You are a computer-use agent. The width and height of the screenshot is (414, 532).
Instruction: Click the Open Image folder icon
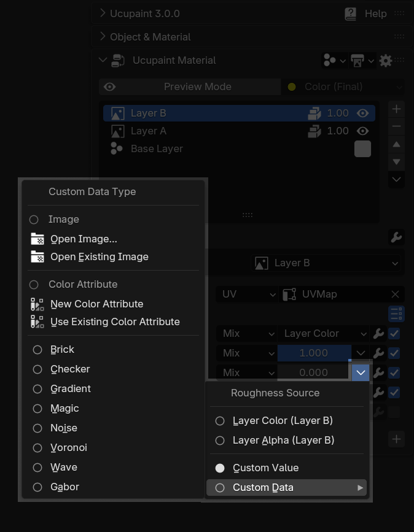(37, 239)
